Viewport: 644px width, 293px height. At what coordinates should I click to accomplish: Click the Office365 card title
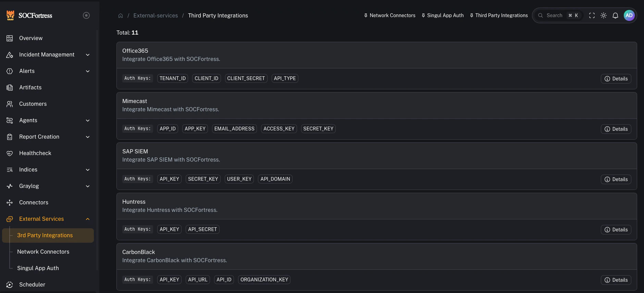pos(135,51)
